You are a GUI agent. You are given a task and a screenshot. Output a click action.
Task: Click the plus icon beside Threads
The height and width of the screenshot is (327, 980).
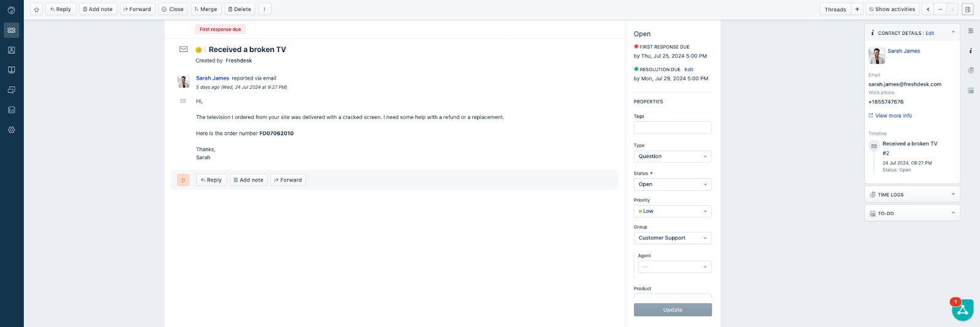857,9
